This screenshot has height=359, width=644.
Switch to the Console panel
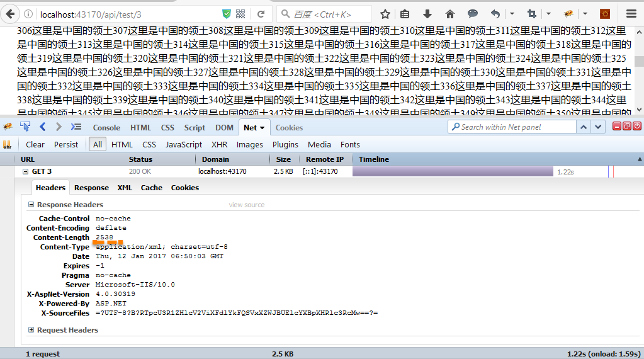[106, 128]
